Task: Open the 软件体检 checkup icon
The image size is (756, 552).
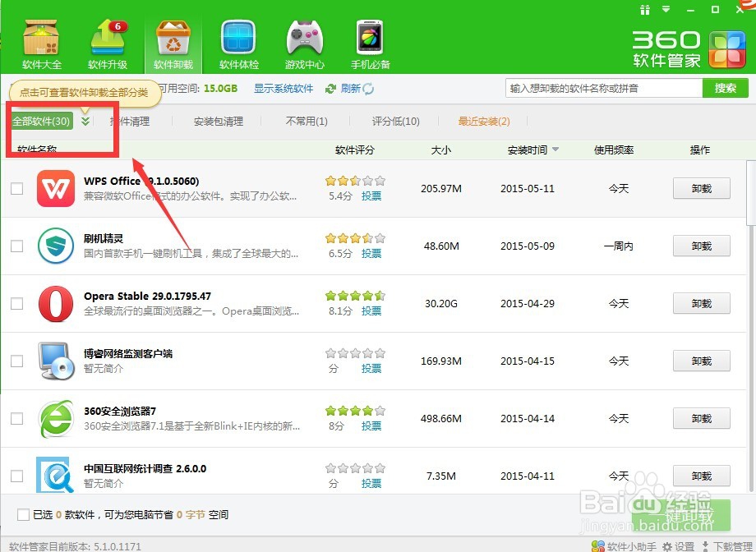Action: click(238, 44)
